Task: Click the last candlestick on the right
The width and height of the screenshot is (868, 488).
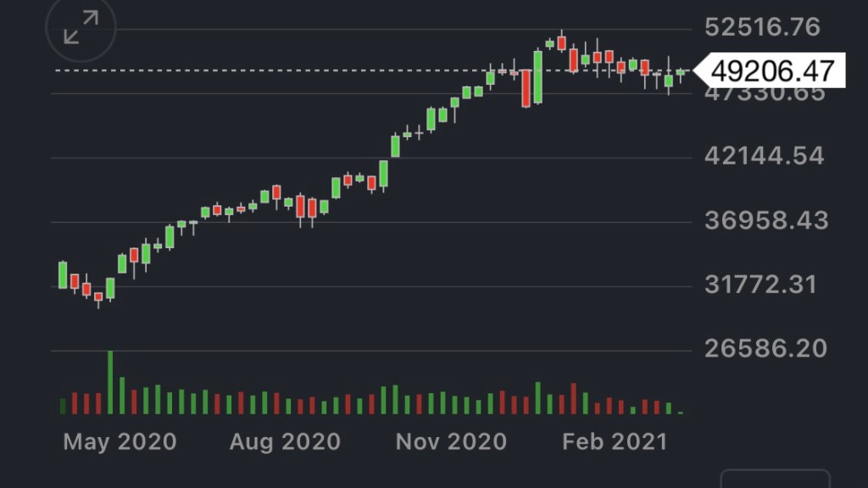Action: coord(681,73)
